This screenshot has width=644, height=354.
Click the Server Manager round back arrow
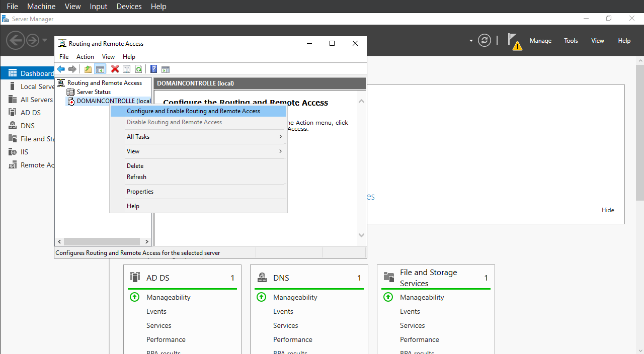(16, 40)
